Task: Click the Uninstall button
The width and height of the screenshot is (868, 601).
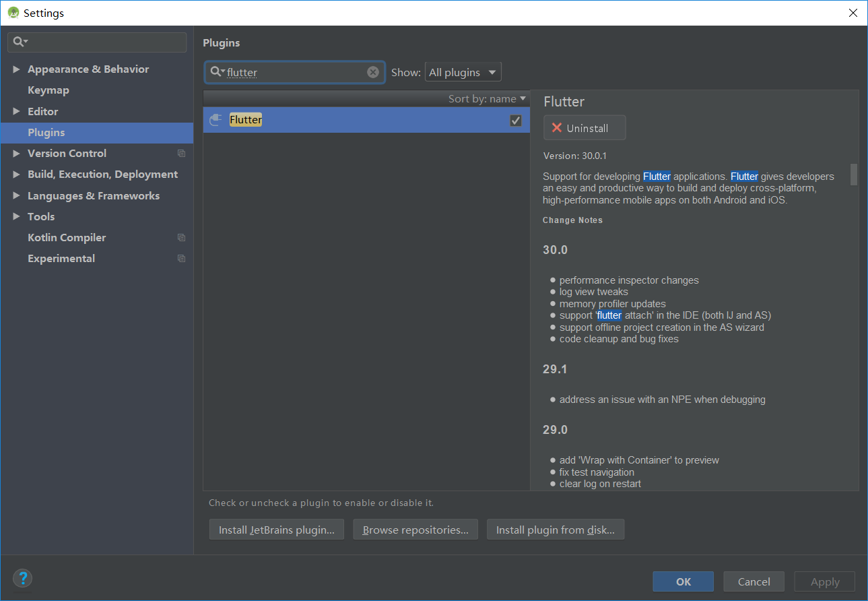Action: tap(585, 128)
